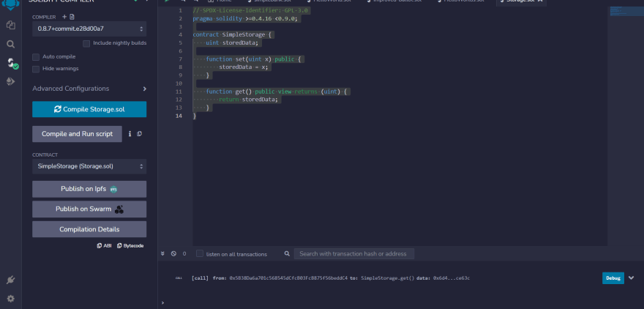Viewport: 644px width, 309px height.
Task: Open the compiler version dropdown
Action: tap(89, 29)
